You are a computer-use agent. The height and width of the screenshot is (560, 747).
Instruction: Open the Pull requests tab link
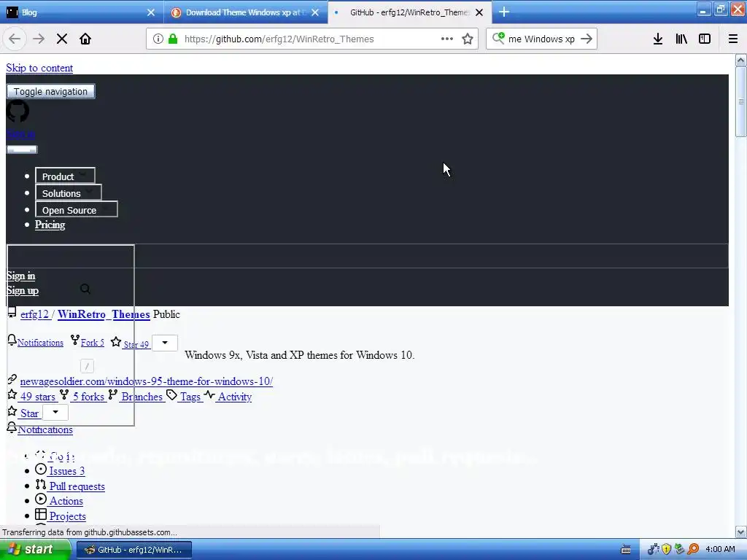[x=77, y=486]
